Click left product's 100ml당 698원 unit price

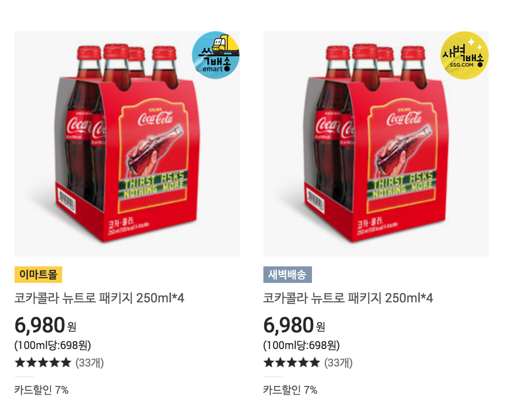[x=52, y=346]
